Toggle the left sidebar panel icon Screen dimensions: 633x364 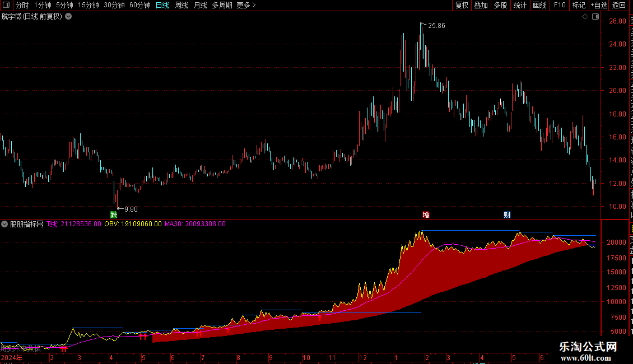tap(6, 5)
